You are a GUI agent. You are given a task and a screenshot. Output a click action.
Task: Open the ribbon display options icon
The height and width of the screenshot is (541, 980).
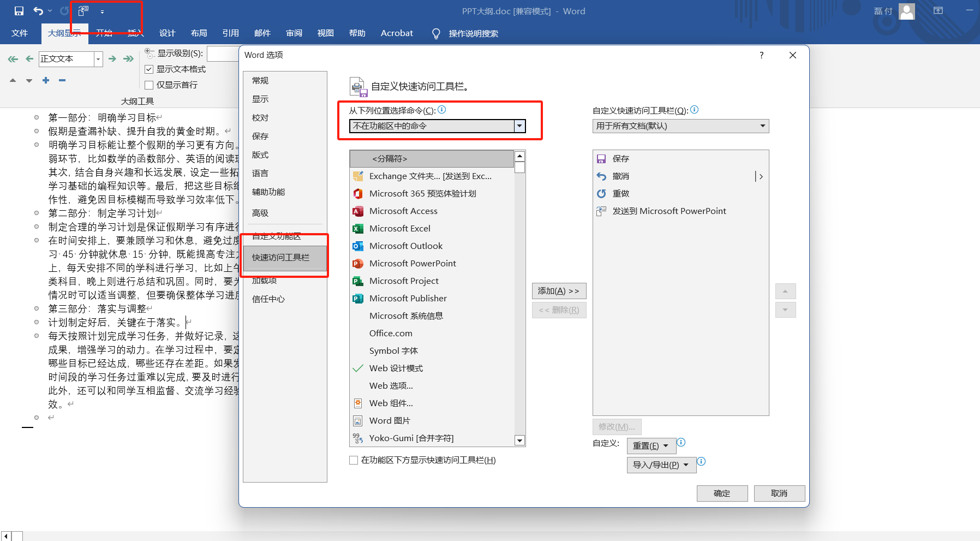coord(939,11)
